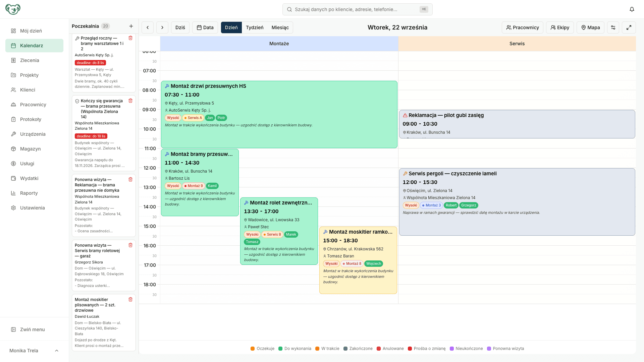This screenshot has width=644, height=362.
Task: Open Magazyn section in sidebar
Action: pyautogui.click(x=34, y=149)
